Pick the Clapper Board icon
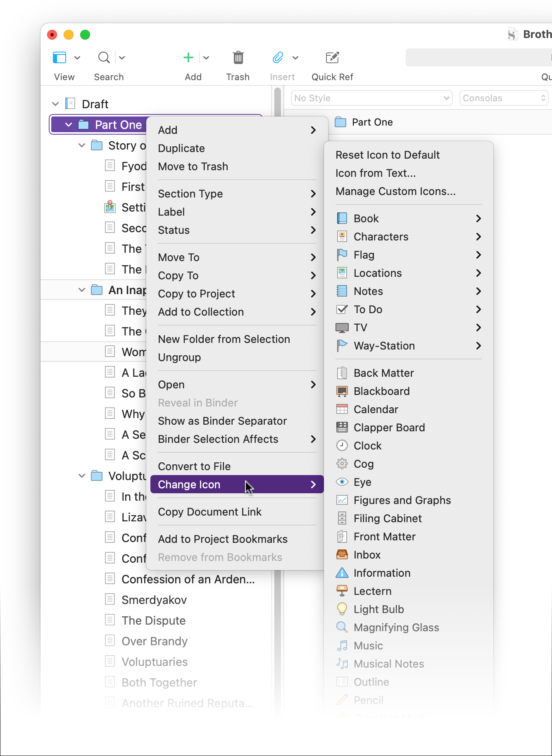 coord(389,428)
